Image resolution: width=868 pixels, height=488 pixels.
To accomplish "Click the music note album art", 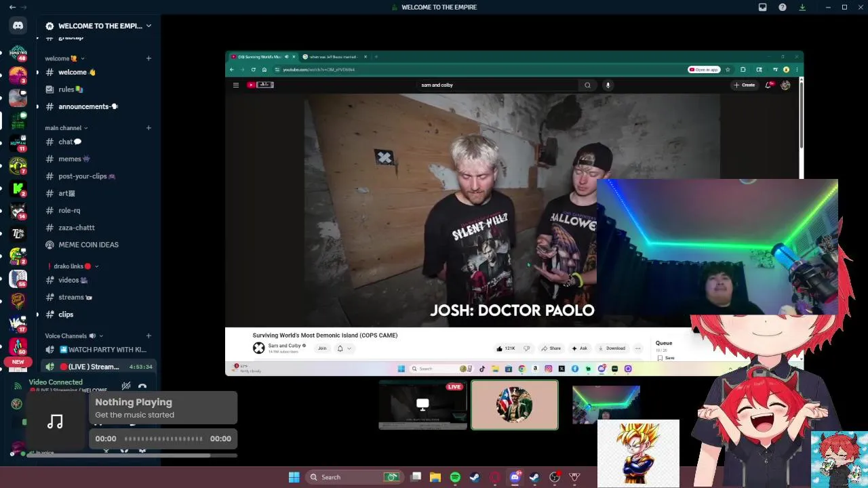I will point(56,422).
